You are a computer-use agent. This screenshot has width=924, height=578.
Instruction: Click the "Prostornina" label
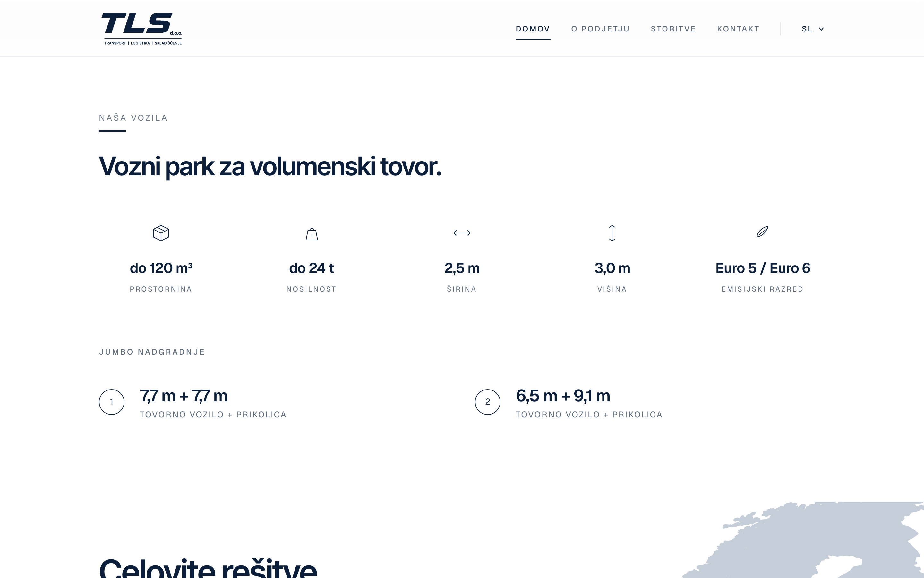[x=161, y=289]
